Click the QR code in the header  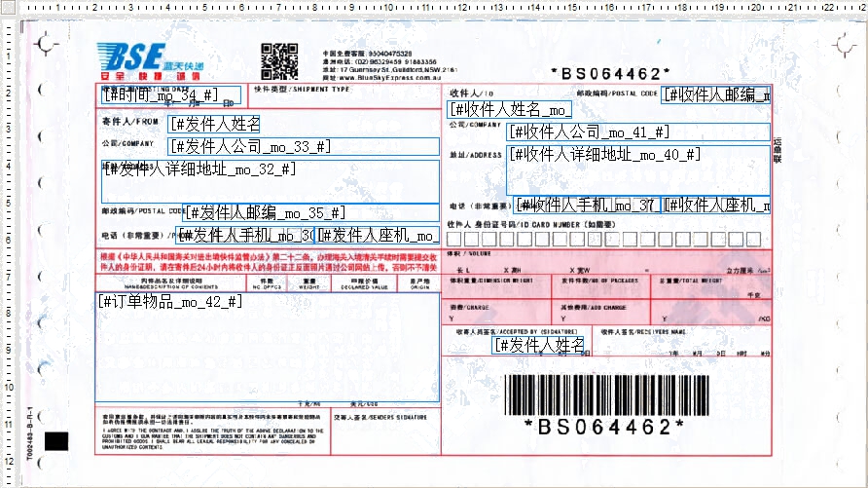point(279,60)
